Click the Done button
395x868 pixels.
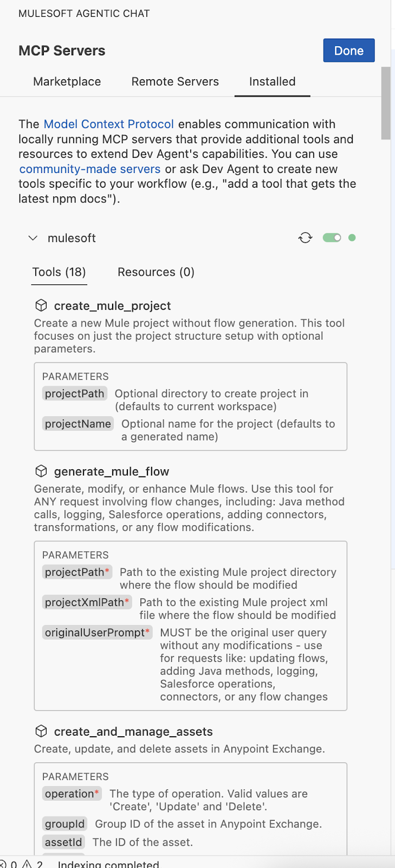point(348,50)
